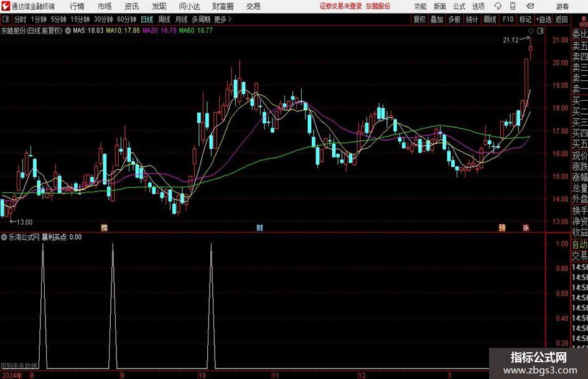
Task: Click the diamond icon above the chart
Action: click(531, 31)
